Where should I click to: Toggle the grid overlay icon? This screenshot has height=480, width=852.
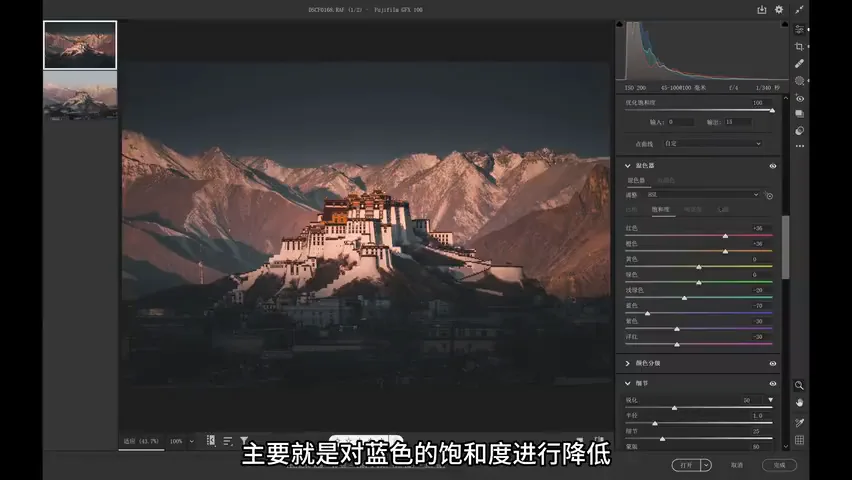point(799,440)
